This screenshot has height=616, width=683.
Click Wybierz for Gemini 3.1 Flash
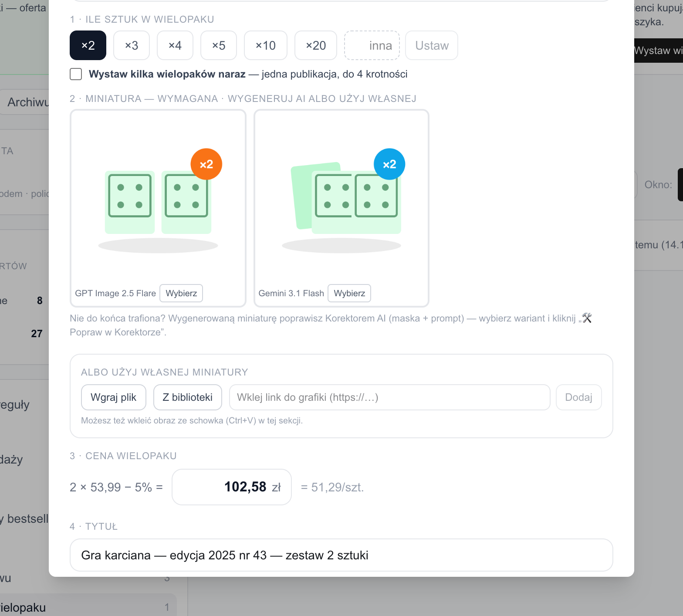[349, 293]
